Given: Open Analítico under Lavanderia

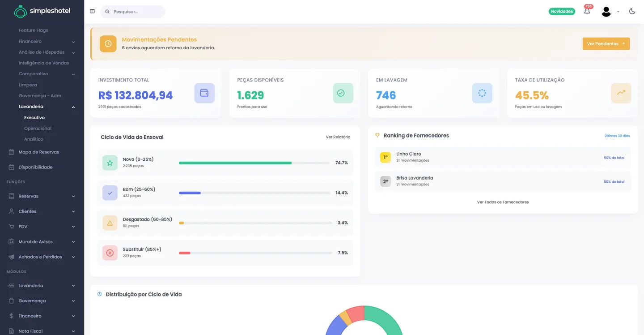Looking at the screenshot, I should 34,139.
